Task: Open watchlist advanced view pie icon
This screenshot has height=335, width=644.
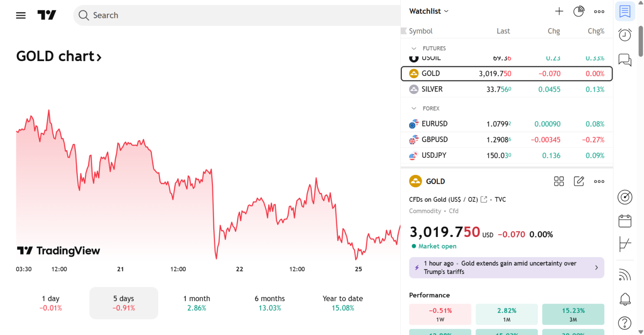Action: coord(579,11)
